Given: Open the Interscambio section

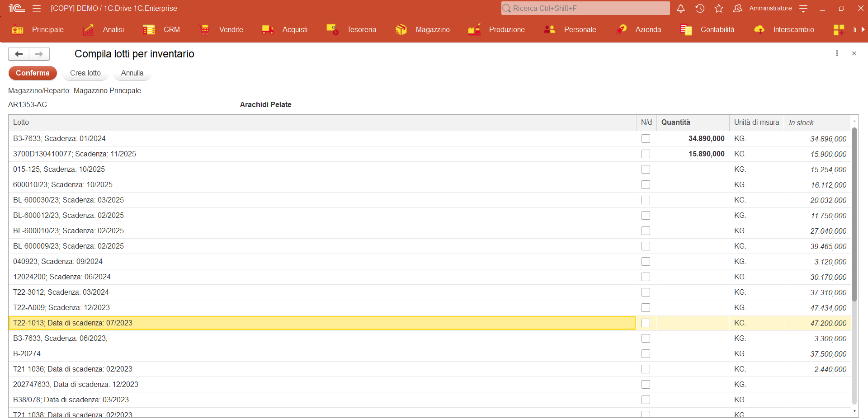Looking at the screenshot, I should (x=794, y=29).
